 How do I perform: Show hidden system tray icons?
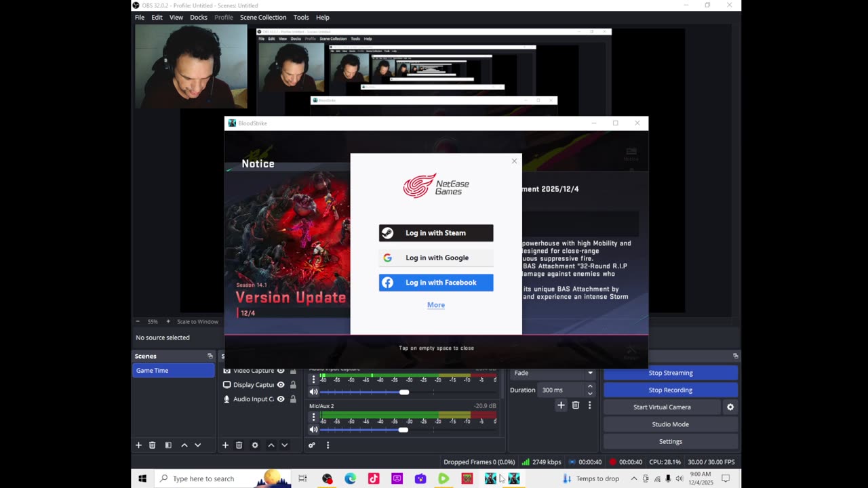634,479
